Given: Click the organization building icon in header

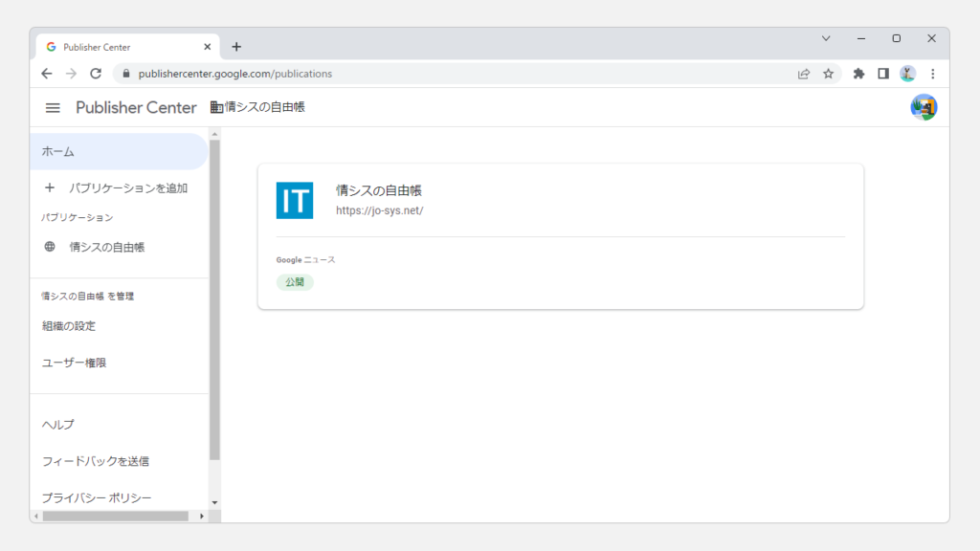Looking at the screenshot, I should [216, 108].
